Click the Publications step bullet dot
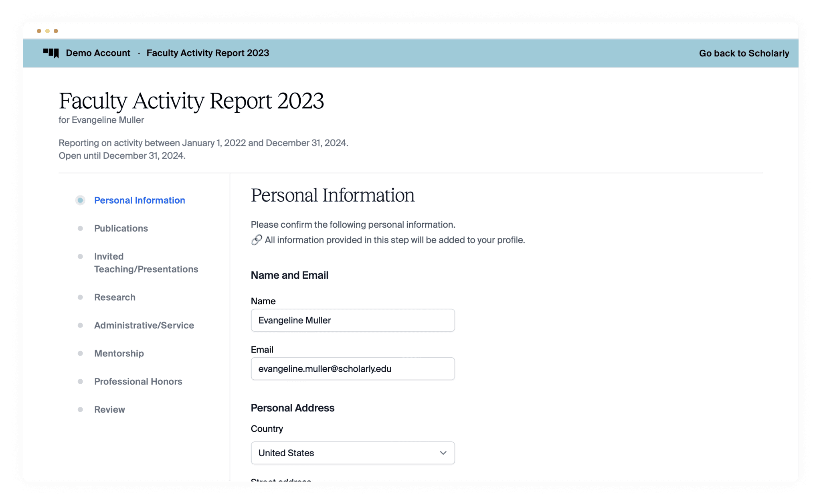 80,228
